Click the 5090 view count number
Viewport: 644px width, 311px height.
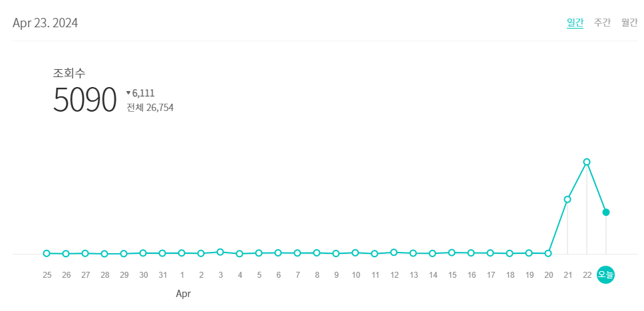click(x=84, y=100)
